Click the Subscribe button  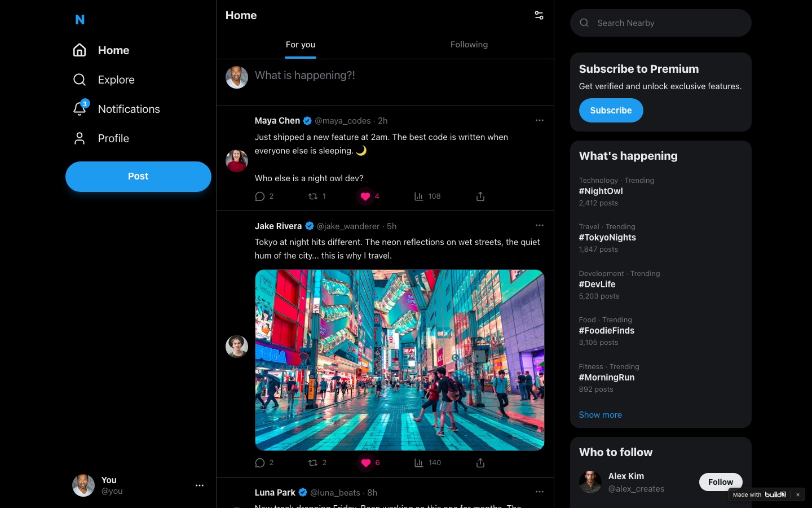611,111
